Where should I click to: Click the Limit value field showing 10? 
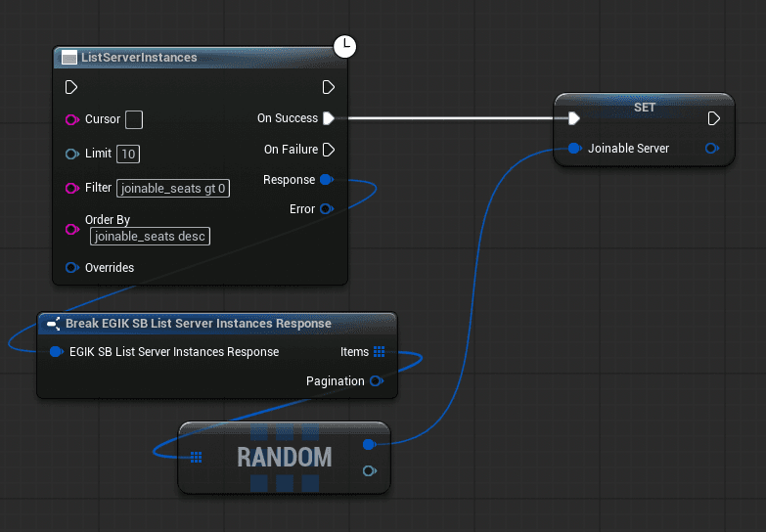point(128,154)
